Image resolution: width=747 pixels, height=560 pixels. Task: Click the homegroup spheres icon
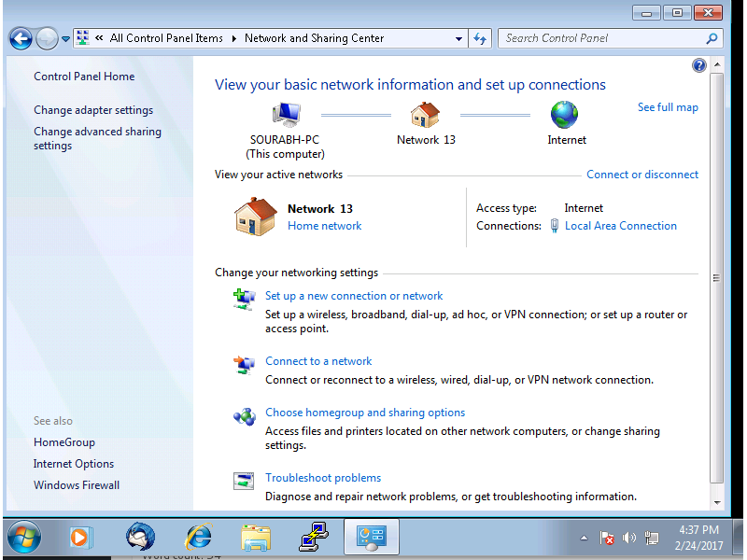[x=245, y=416]
